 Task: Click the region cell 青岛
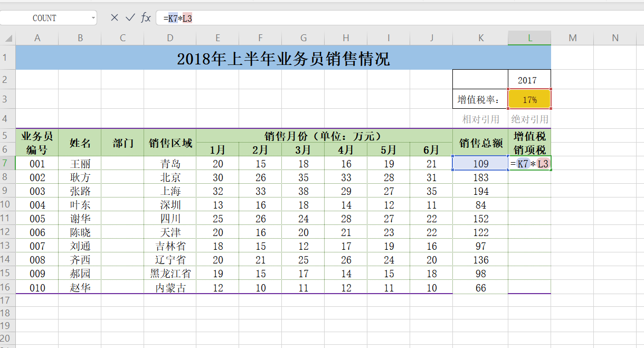170,164
